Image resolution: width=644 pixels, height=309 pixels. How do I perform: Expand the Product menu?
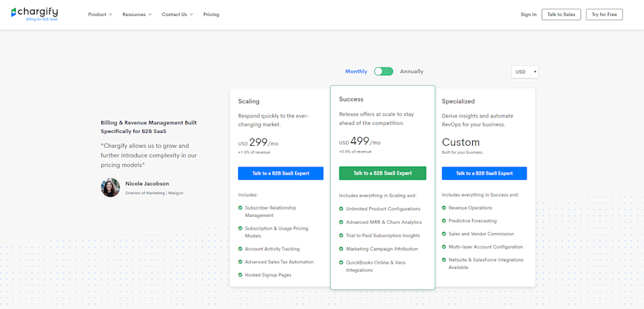coord(100,14)
